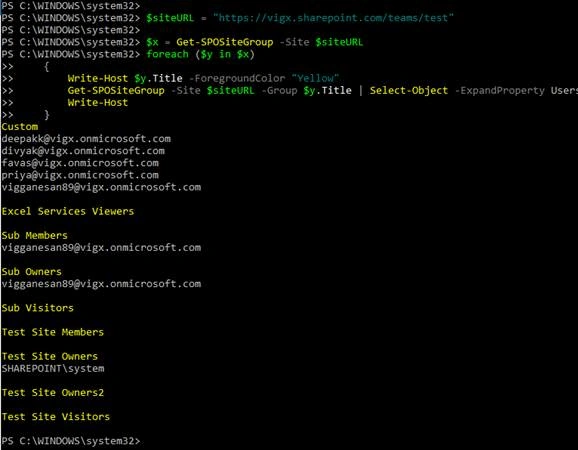The image size is (578, 450).
Task: Click the SHAREPOINT\system output line
Action: [53, 369]
